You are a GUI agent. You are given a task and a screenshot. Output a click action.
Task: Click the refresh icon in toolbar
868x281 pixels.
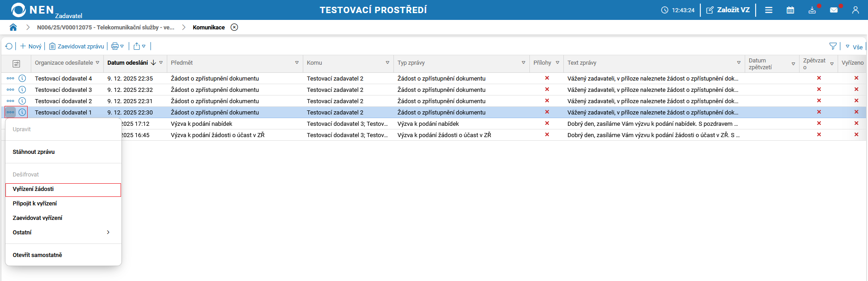coord(9,46)
